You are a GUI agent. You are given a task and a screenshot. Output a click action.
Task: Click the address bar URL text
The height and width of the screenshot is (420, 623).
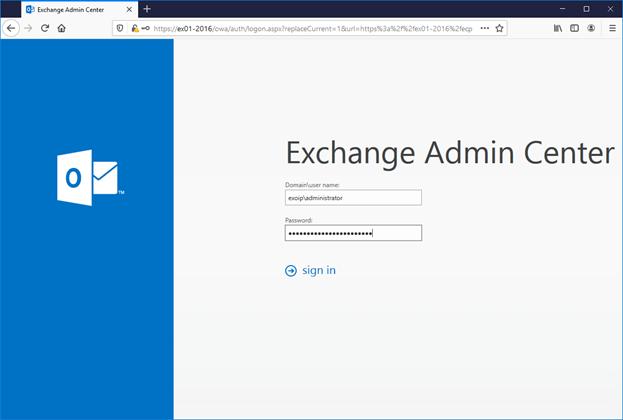point(313,29)
